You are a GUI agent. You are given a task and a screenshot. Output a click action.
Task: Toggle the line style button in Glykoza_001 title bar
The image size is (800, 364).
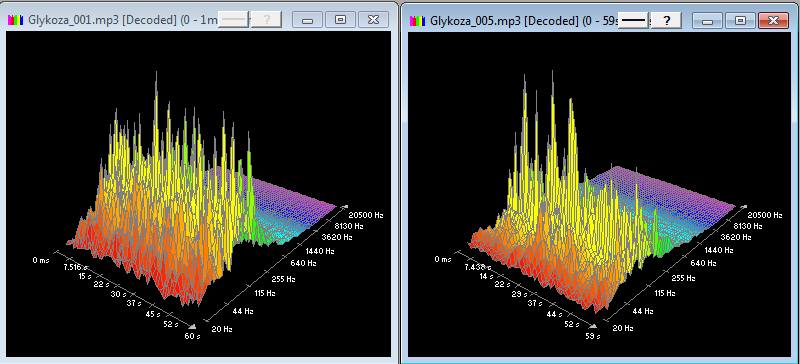pos(234,20)
